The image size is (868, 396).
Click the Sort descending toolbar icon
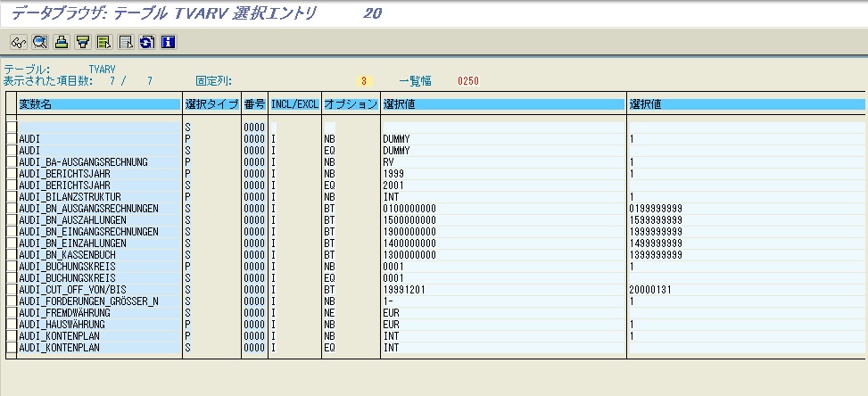click(82, 41)
